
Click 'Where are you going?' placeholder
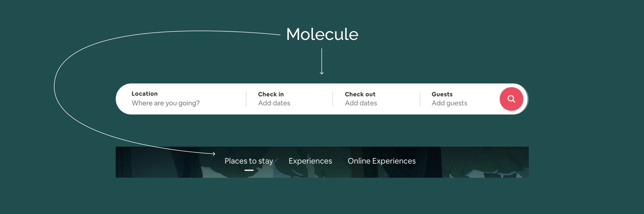coord(166,103)
